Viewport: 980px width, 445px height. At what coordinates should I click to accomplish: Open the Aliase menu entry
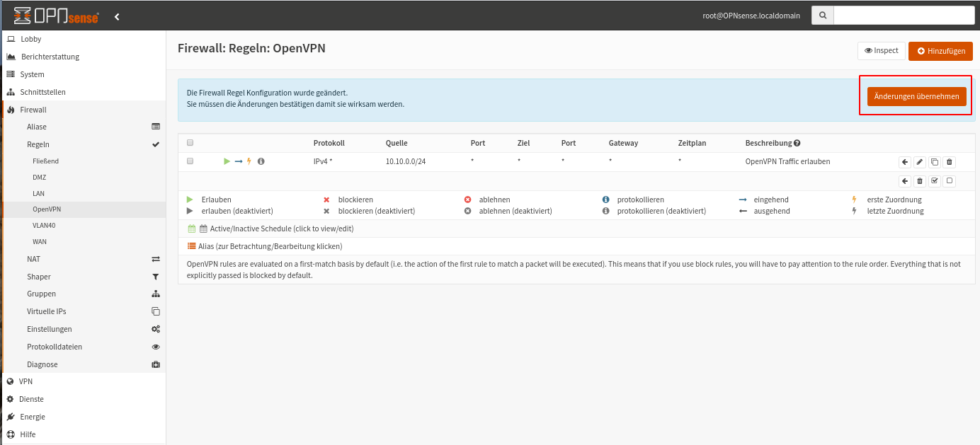[37, 127]
